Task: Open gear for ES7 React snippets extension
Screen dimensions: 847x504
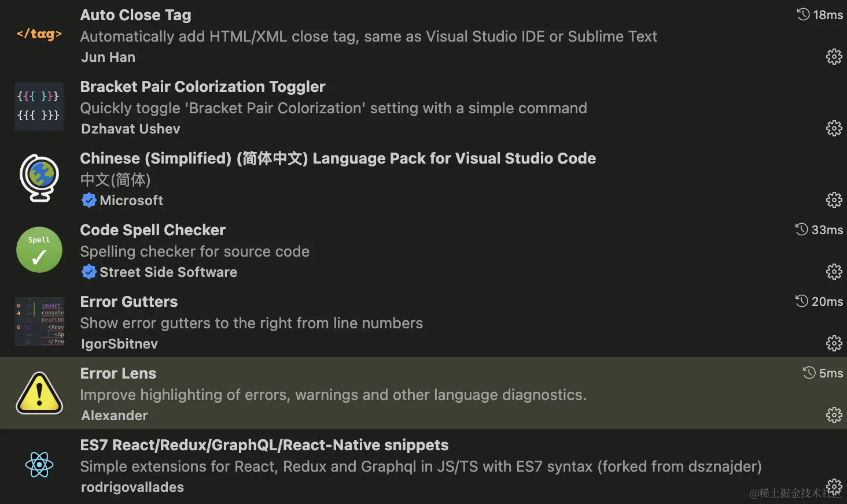Action: [x=834, y=486]
